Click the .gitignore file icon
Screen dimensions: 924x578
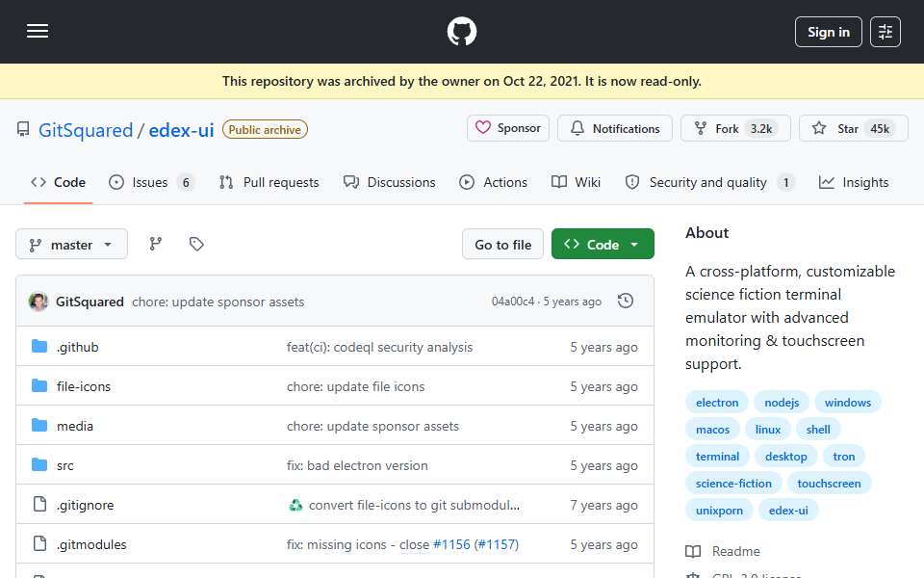click(39, 504)
